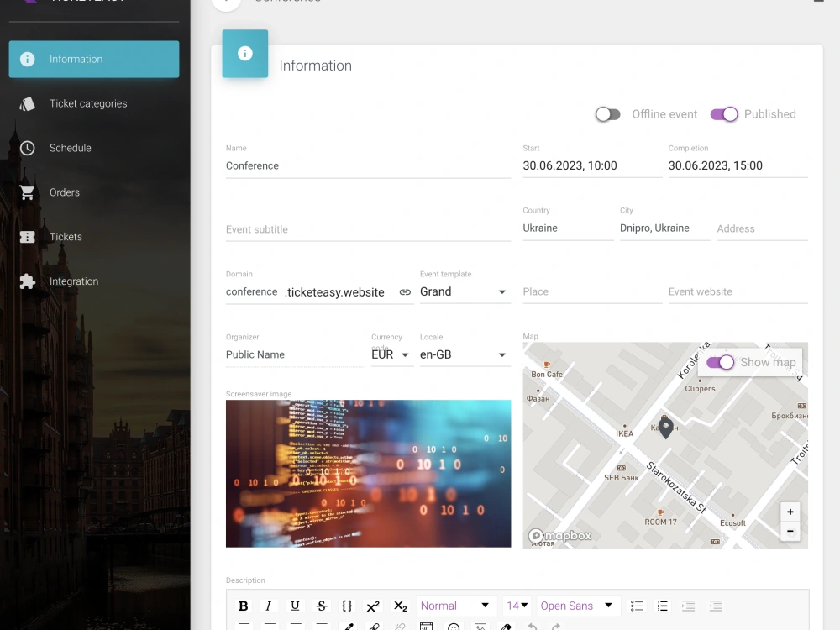Insert an ordered numbered list
840x630 pixels.
(x=663, y=606)
